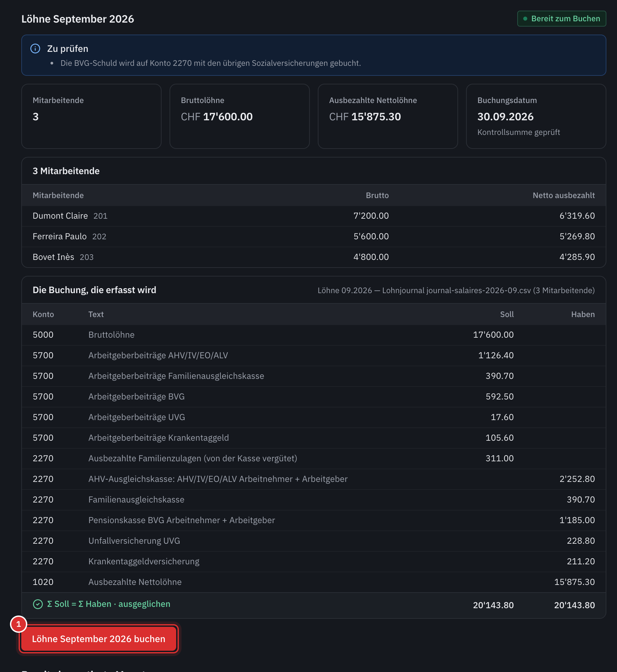Click the Soll amount "1'126.40"
This screenshot has height=672, width=617.
click(x=496, y=356)
